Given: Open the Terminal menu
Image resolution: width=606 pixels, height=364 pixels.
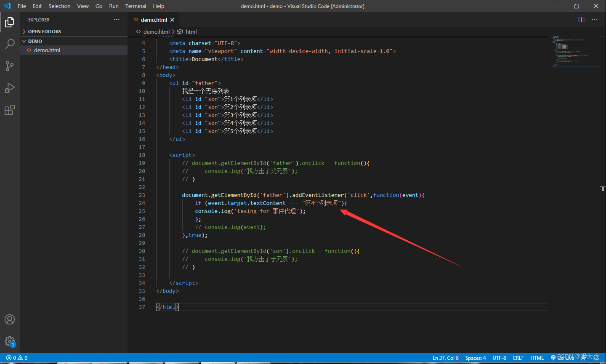Looking at the screenshot, I should pyautogui.click(x=136, y=6).
